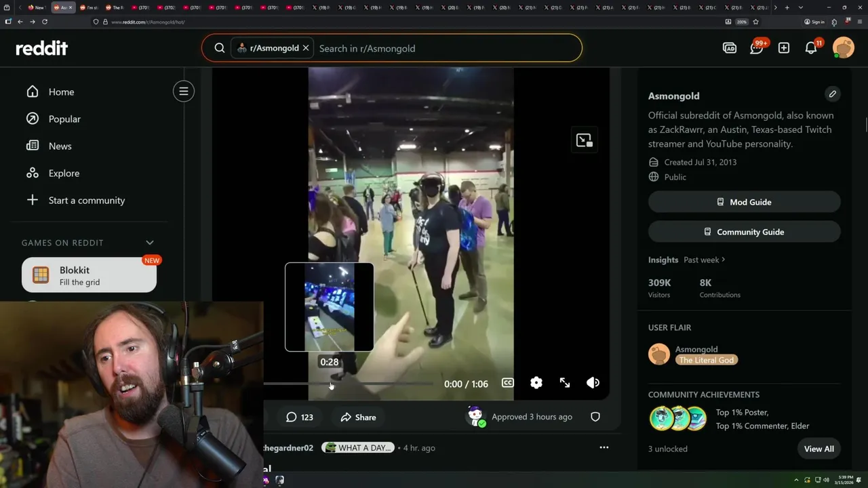Screen dimensions: 868x488
Task: Open the hegardner02 username link
Action: point(288,448)
